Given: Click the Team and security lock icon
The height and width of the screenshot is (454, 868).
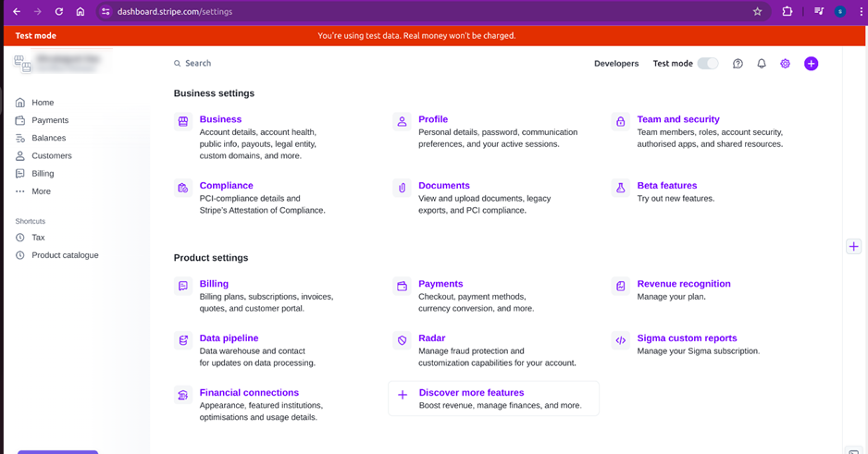Looking at the screenshot, I should click(620, 121).
